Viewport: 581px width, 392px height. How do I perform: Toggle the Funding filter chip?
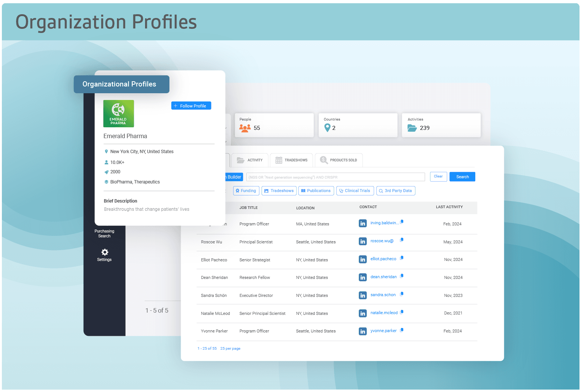click(246, 191)
